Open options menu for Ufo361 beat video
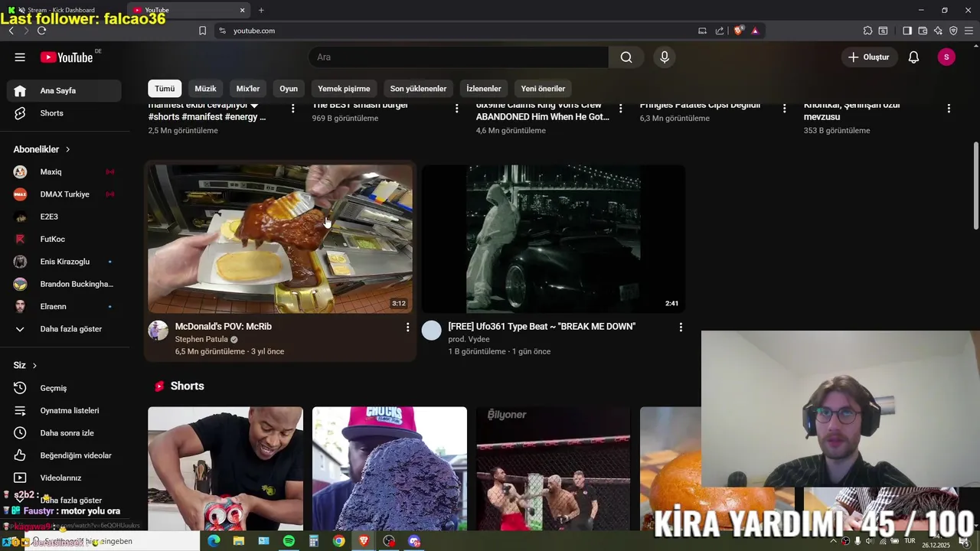Image resolution: width=980 pixels, height=551 pixels. (x=681, y=328)
